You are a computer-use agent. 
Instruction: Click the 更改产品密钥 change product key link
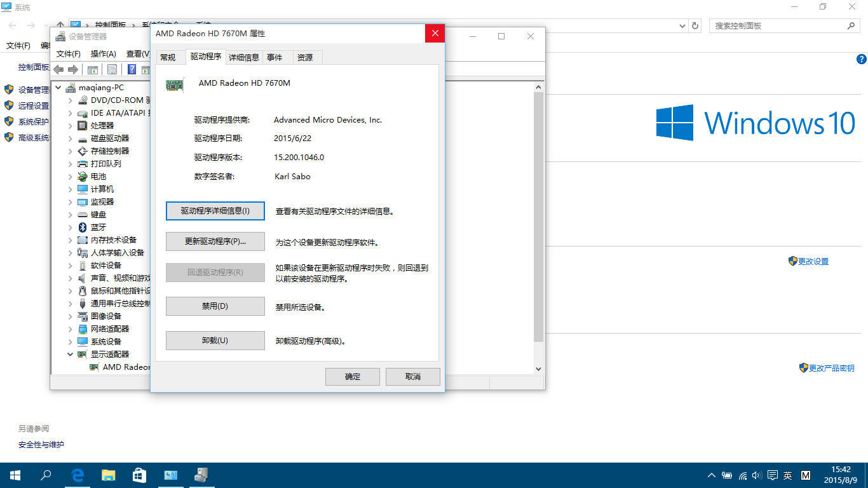[x=831, y=368]
